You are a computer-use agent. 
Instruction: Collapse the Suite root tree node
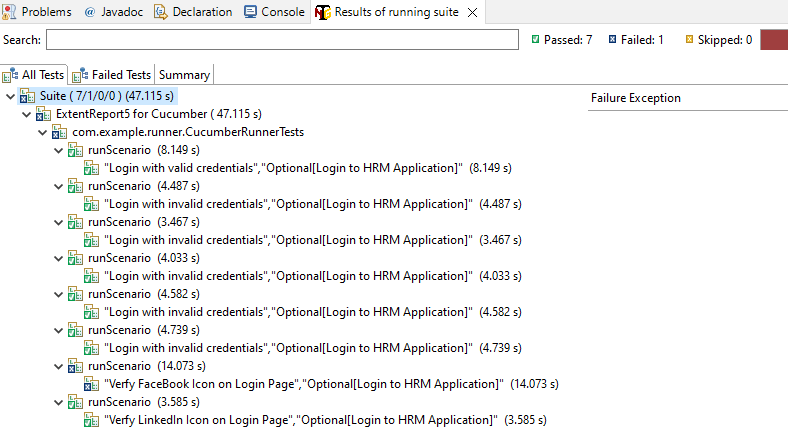[x=10, y=96]
